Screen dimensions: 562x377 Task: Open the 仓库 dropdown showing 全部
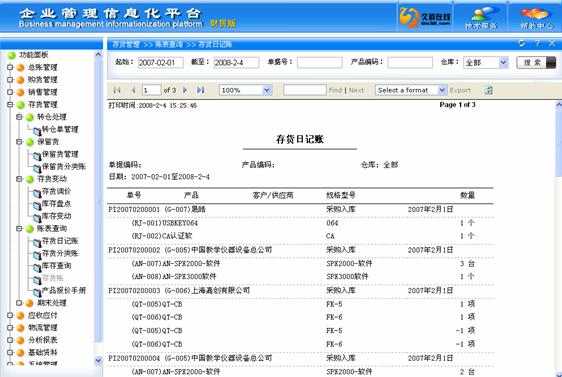click(486, 63)
